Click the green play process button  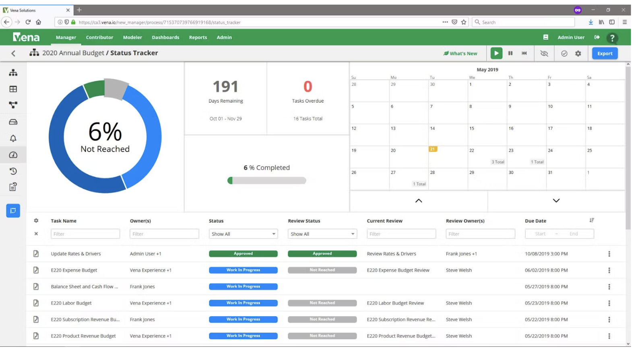coord(496,53)
